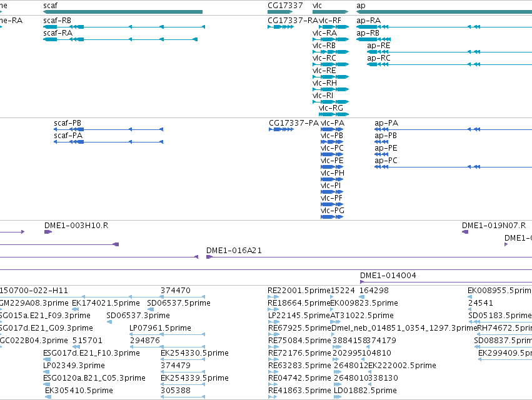
Task: Select EST label 294876
Action: coord(145,340)
